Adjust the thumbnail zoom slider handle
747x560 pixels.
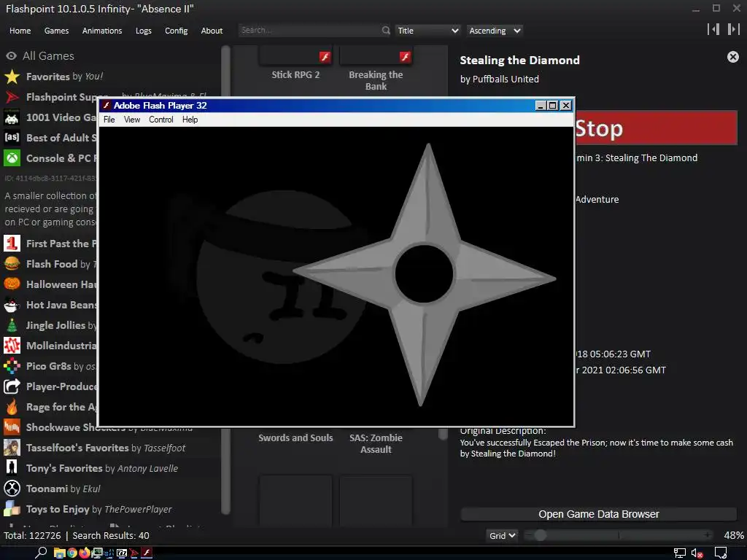pyautogui.click(x=540, y=535)
